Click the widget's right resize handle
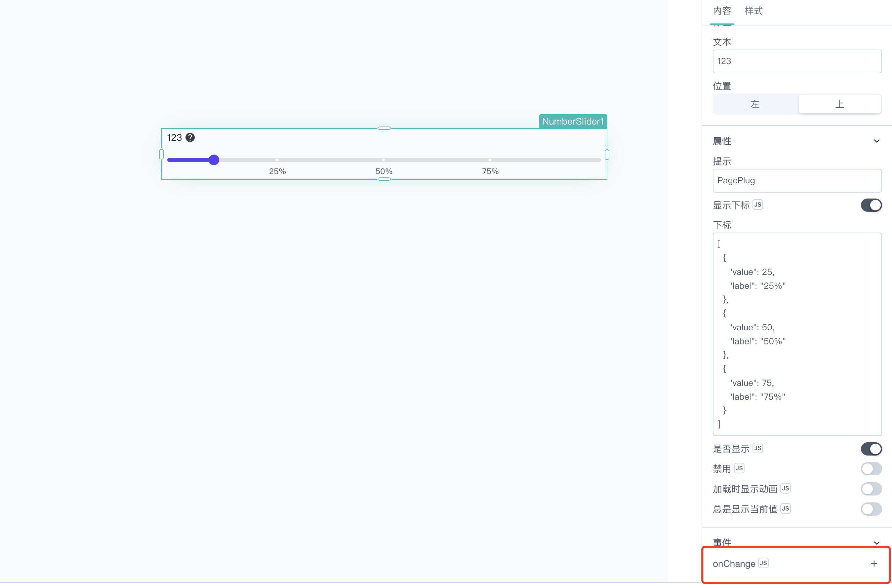Viewport: 892px width, 588px height. pos(606,154)
